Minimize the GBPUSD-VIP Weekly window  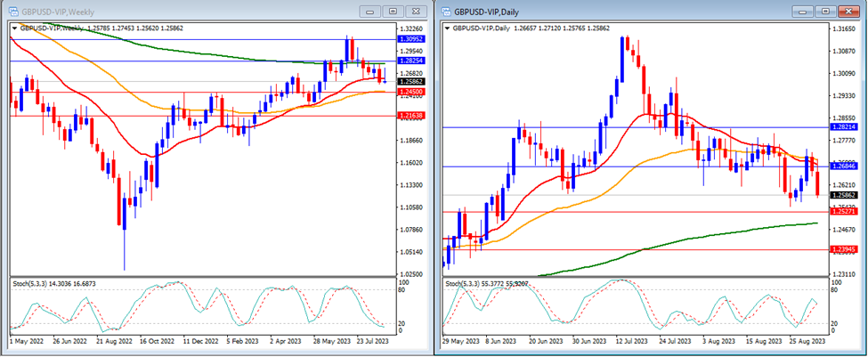[x=371, y=11]
